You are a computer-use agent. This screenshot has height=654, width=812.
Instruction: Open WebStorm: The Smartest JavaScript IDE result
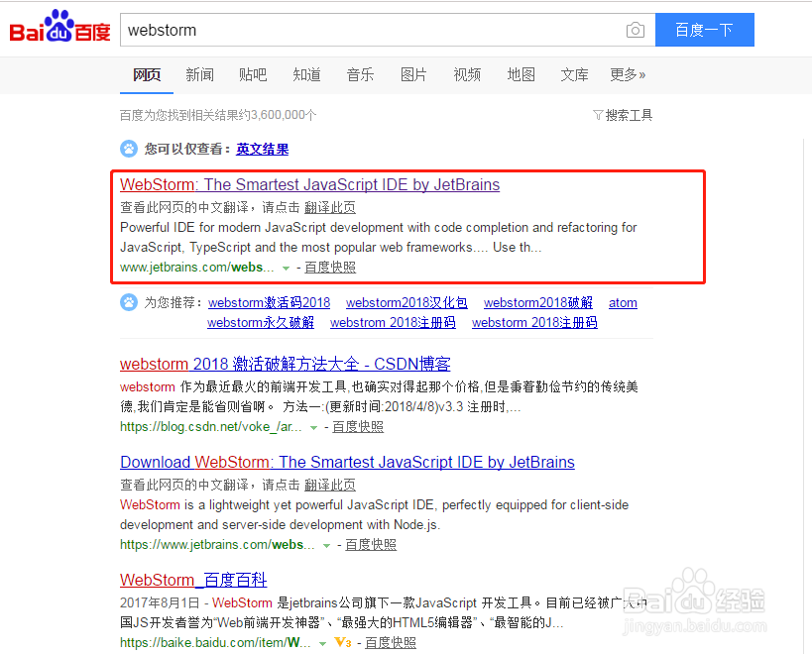pyautogui.click(x=309, y=184)
